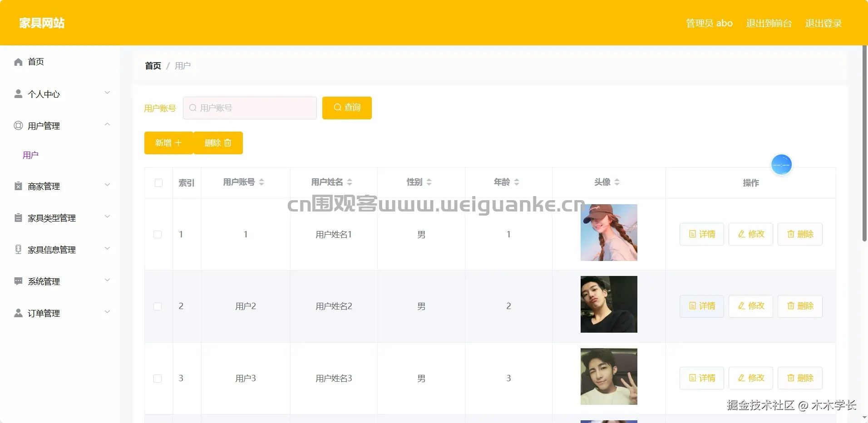868x423 pixels.
Task: Sort by 用户姓名 column arrows
Action: coord(350,182)
